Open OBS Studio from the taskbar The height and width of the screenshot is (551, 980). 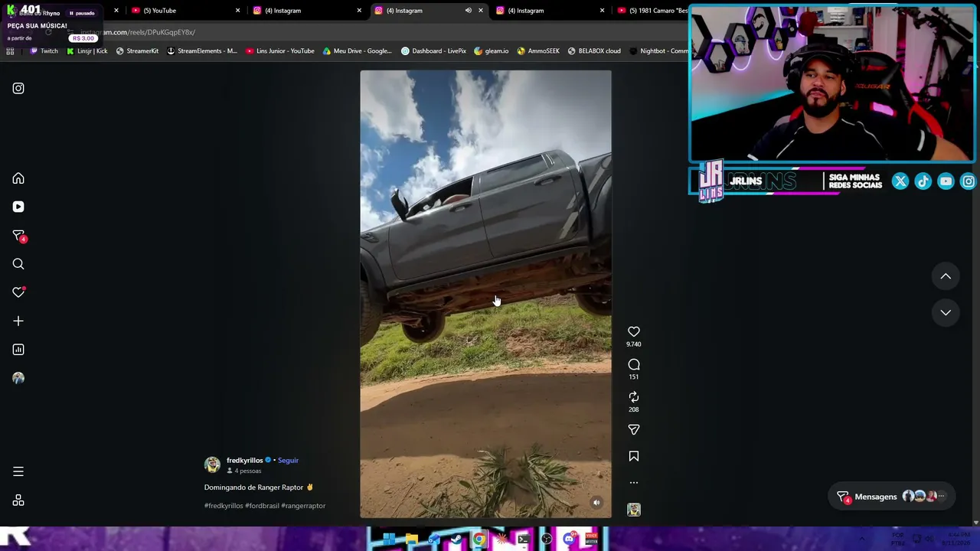547,540
